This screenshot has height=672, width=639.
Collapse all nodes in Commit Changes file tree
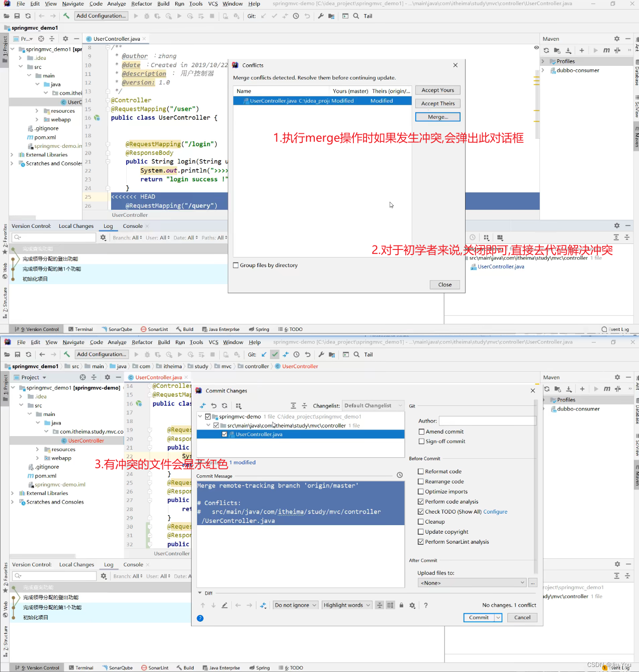point(304,405)
